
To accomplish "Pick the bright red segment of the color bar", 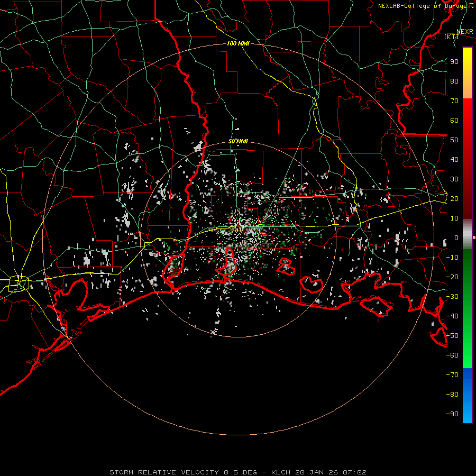I will [x=467, y=111].
